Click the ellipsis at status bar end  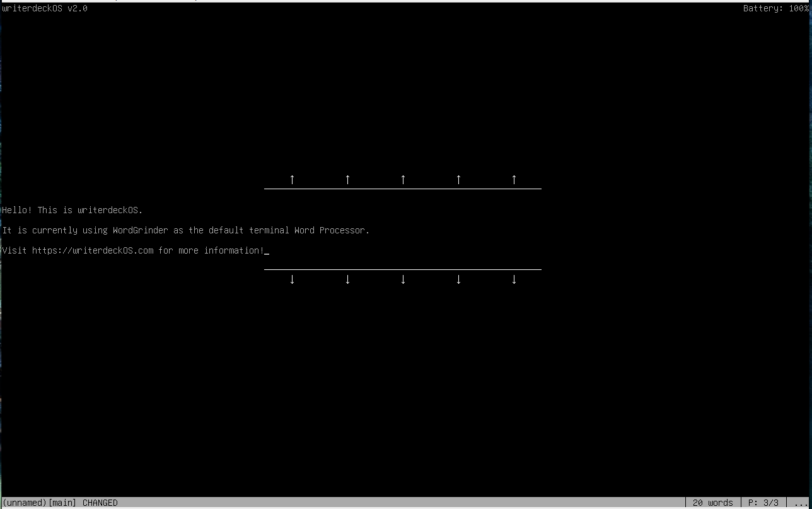click(801, 503)
